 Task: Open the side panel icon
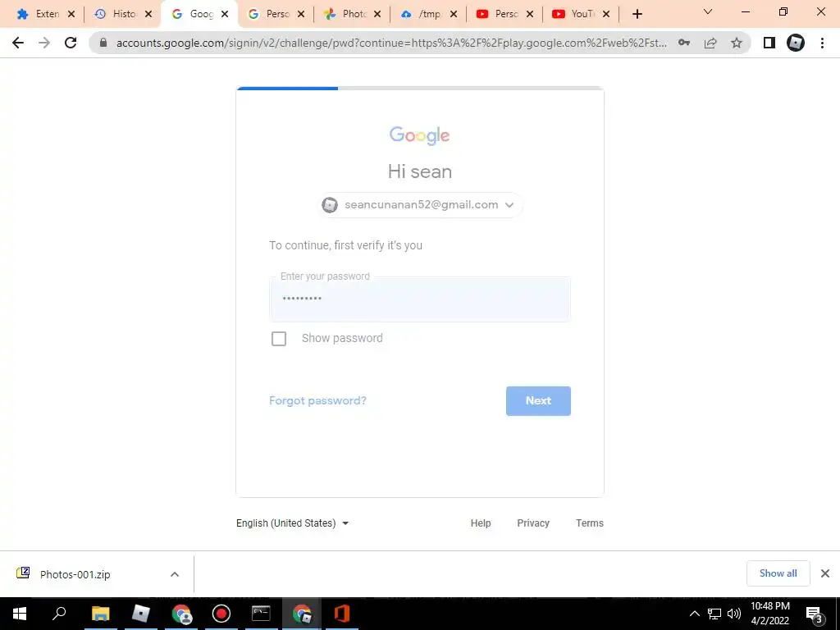(x=769, y=43)
